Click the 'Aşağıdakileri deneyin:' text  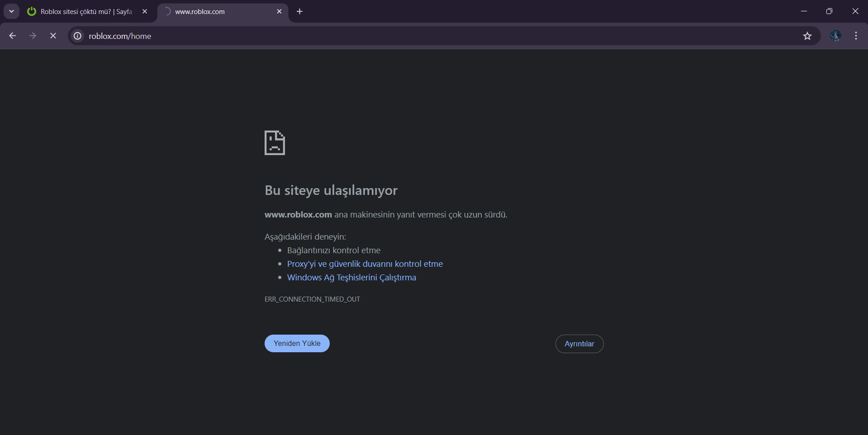tap(305, 237)
